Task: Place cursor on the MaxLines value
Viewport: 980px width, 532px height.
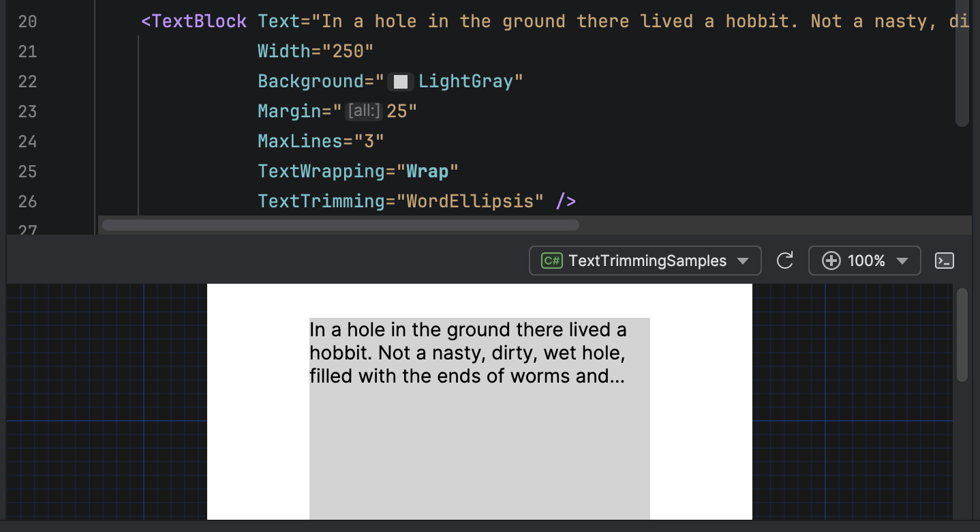Action: (372, 141)
